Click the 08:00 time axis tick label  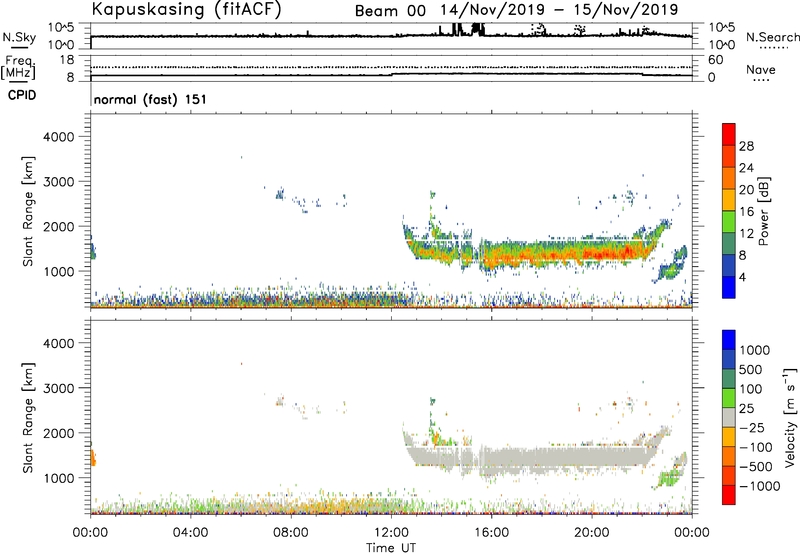click(x=291, y=533)
